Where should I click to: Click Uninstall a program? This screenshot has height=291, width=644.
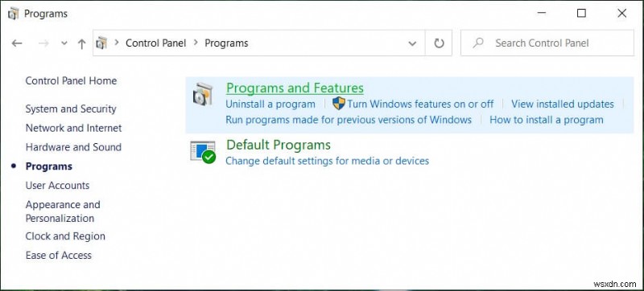270,105
